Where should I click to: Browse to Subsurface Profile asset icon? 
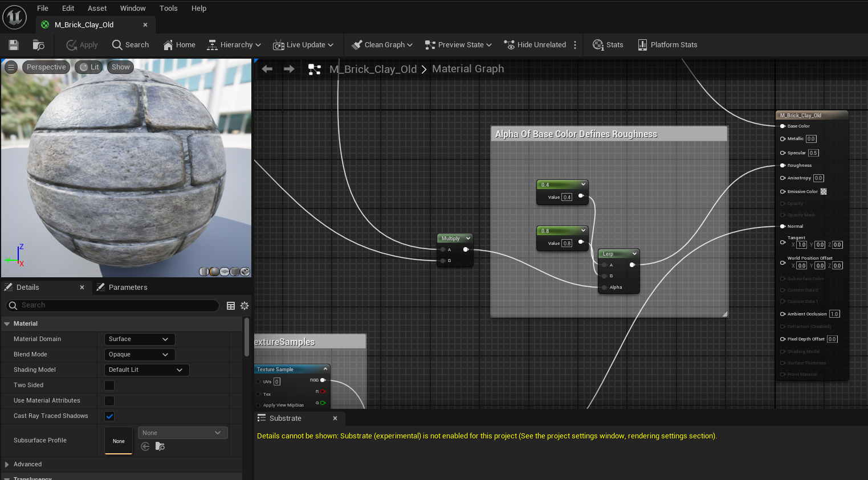(160, 446)
